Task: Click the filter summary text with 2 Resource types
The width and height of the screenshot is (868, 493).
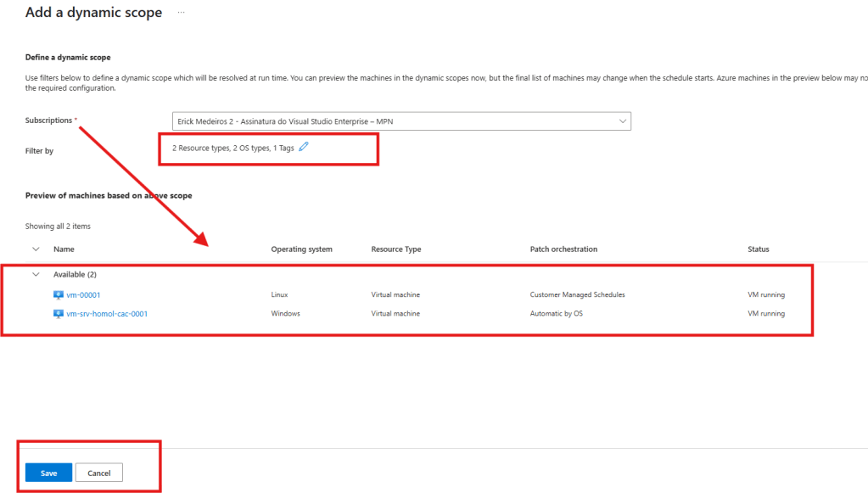Action: click(232, 148)
